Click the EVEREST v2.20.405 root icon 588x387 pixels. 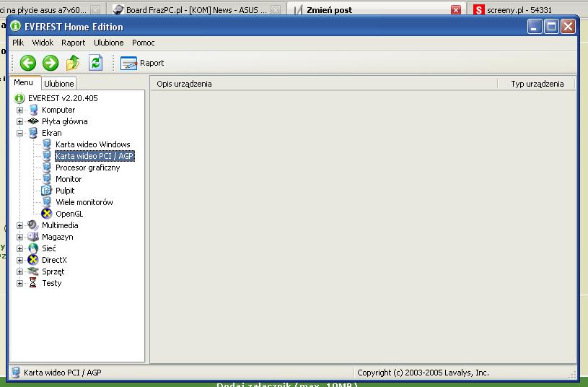(19, 98)
